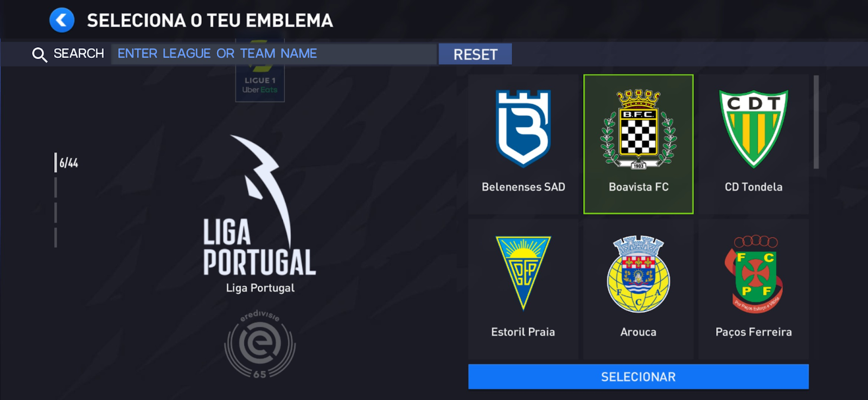Image resolution: width=868 pixels, height=400 pixels.
Task: Tap the search magnifier icon
Action: point(39,54)
